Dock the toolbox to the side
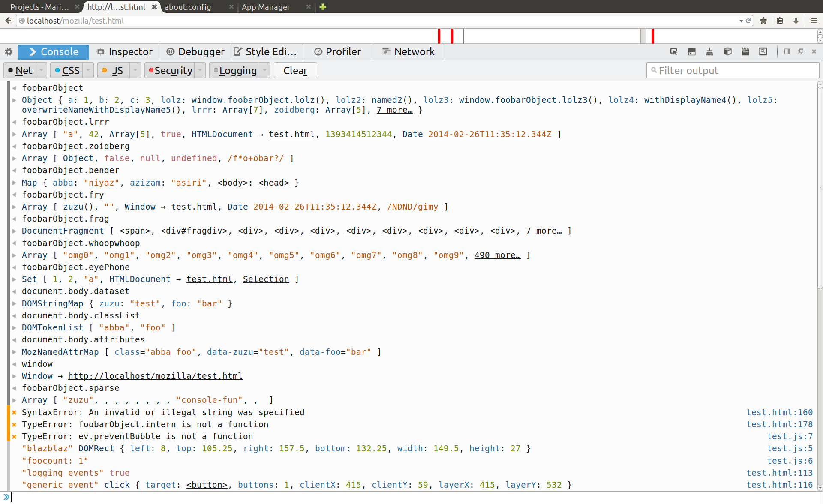 click(x=787, y=52)
